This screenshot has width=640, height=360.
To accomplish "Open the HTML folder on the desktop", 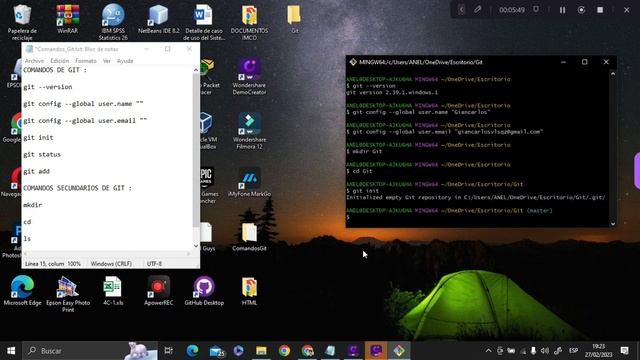I will 249,291.
